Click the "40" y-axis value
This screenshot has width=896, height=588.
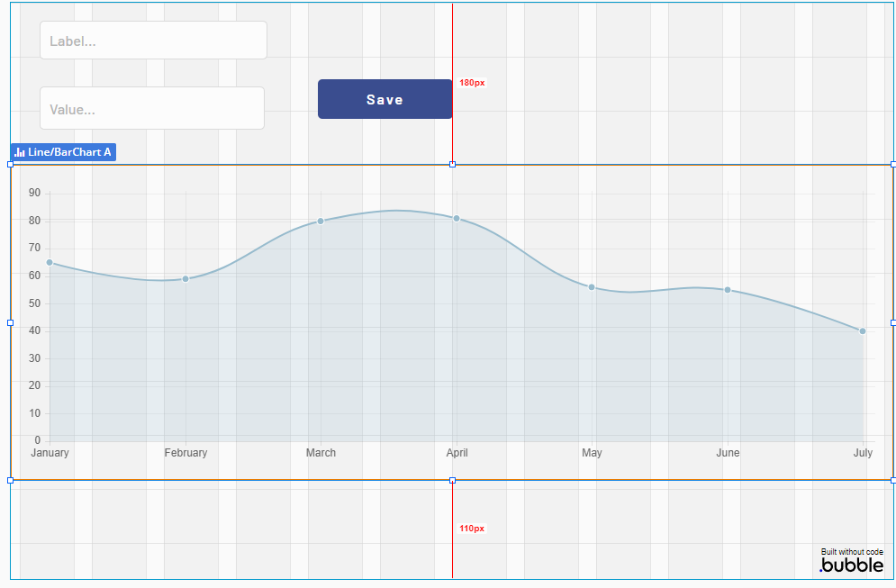click(35, 330)
